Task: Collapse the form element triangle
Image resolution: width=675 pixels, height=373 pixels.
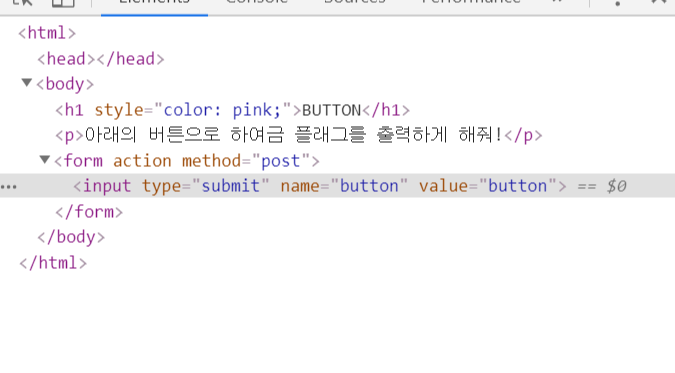Action: 45,160
